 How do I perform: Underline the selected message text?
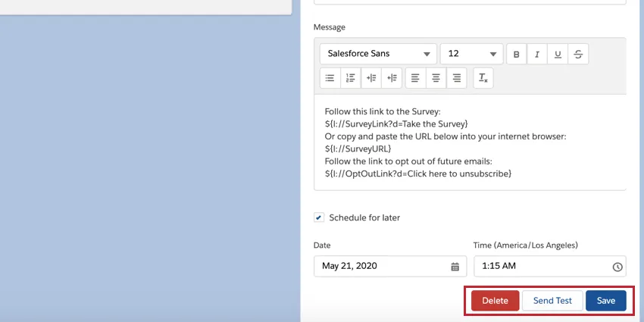[558, 54]
